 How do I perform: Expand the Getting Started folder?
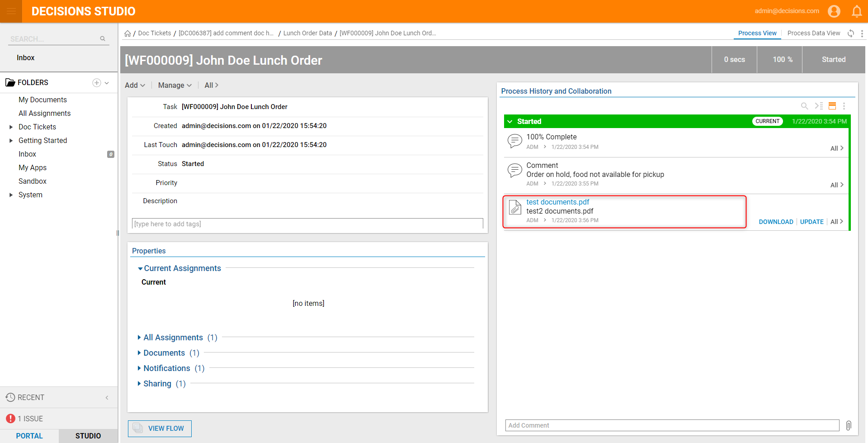click(x=11, y=141)
